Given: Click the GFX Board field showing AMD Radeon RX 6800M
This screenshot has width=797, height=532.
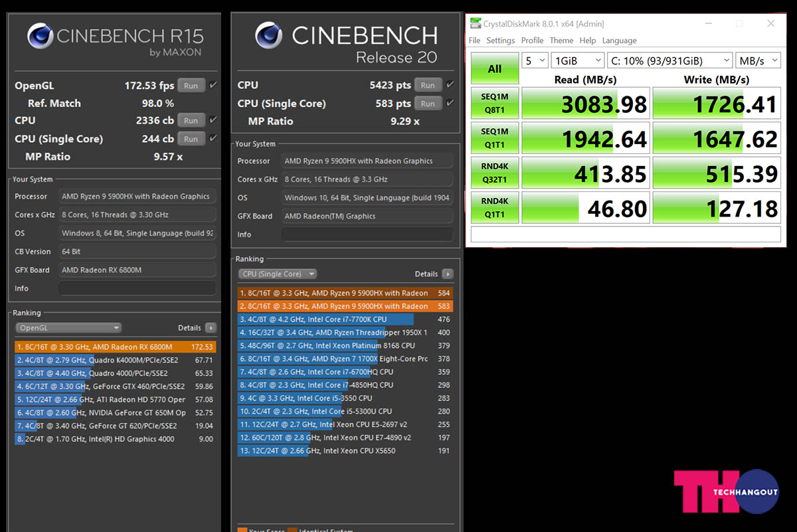Looking at the screenshot, I should pos(137,270).
